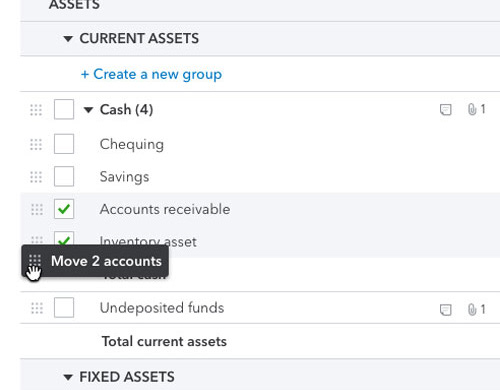Click the Create a new group link
The width and height of the screenshot is (500, 390).
coord(151,74)
